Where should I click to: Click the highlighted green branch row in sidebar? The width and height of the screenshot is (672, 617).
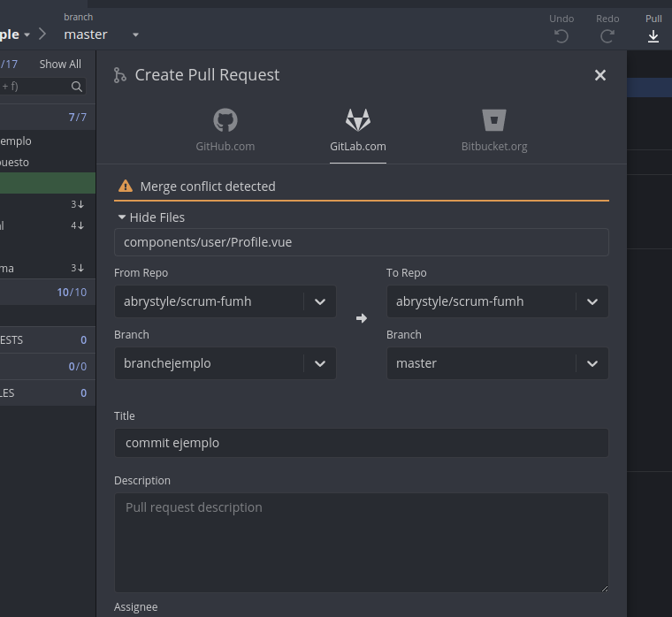48,183
